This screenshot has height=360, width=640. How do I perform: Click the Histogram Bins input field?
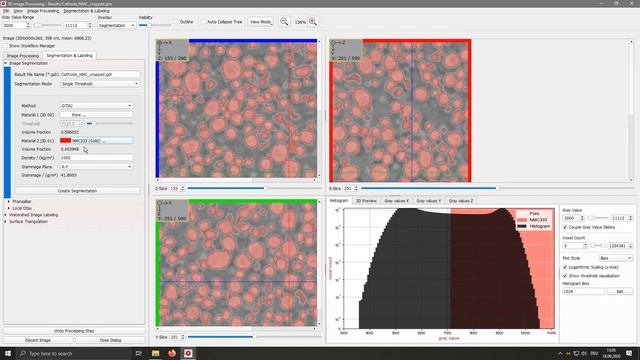pos(583,291)
